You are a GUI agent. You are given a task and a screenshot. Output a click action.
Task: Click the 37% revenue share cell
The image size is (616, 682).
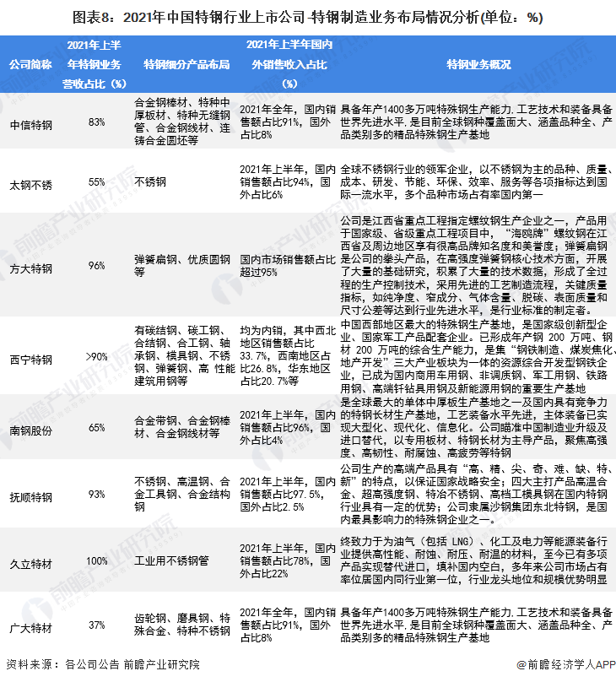coord(96,625)
